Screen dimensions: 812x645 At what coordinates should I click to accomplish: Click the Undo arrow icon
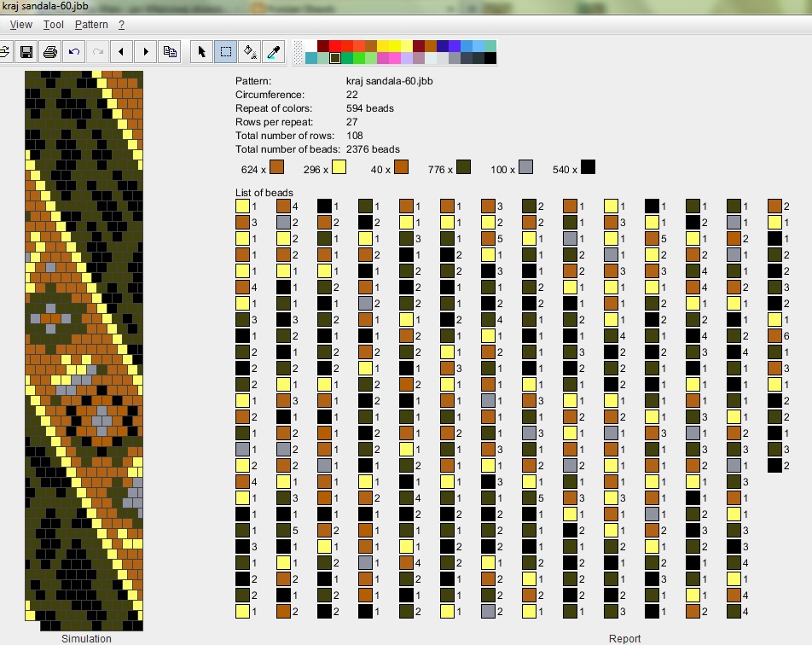click(x=74, y=52)
